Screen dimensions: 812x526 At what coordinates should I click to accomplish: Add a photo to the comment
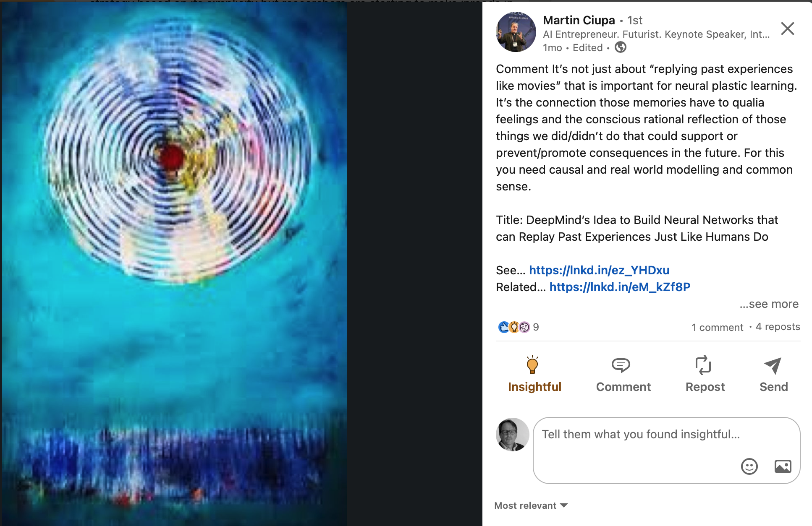click(783, 466)
